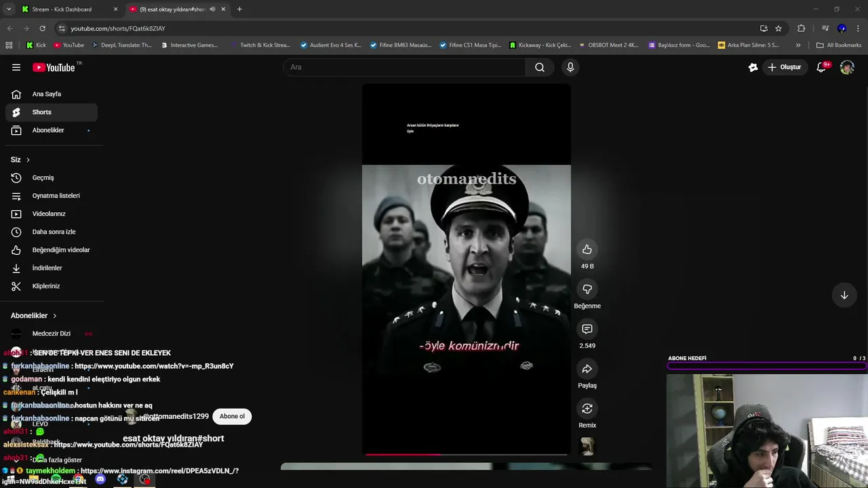This screenshot has width=868, height=488.
Task: Click the browser address bar URL
Action: (x=118, y=28)
